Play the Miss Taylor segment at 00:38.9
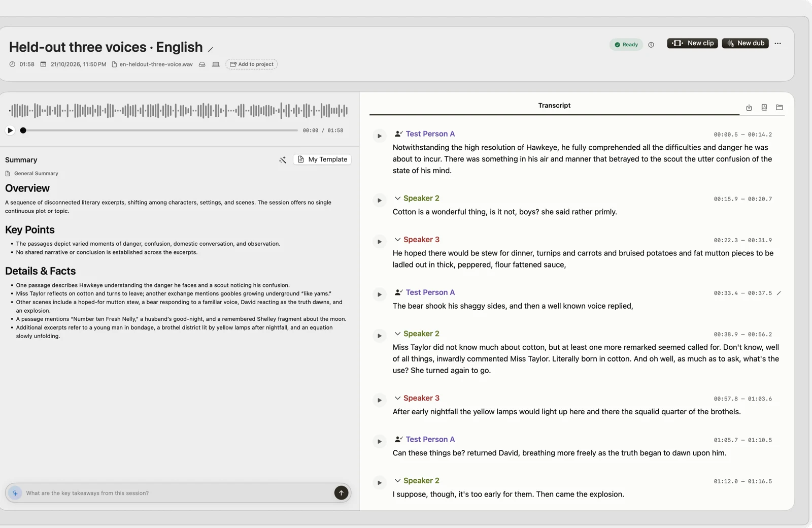812x528 pixels. click(x=380, y=336)
